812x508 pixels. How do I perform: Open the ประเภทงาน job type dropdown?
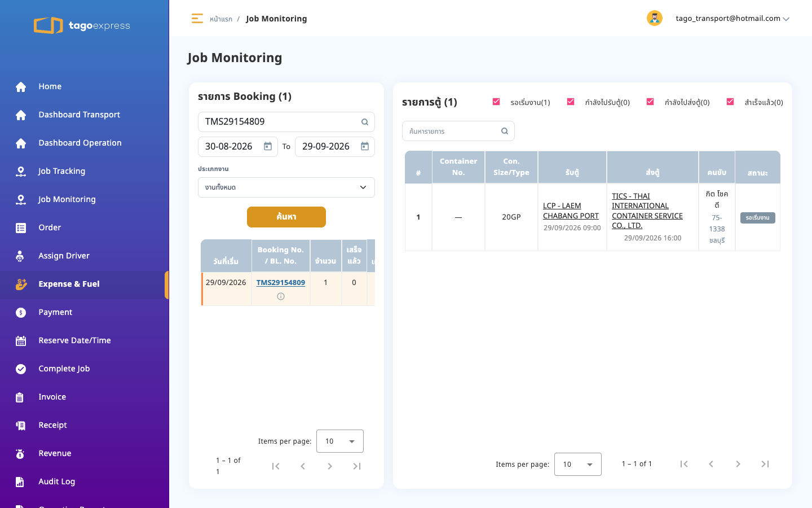pos(286,187)
